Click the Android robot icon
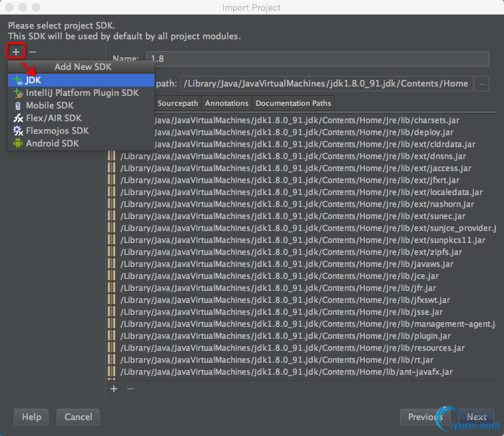The width and height of the screenshot is (504, 436). point(18,143)
